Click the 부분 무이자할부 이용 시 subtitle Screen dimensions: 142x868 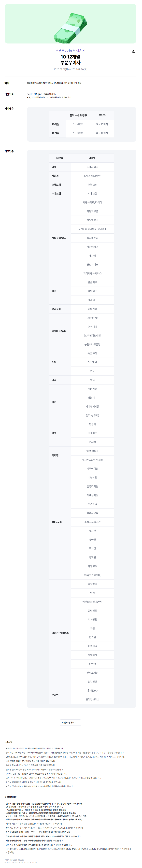point(71,51)
